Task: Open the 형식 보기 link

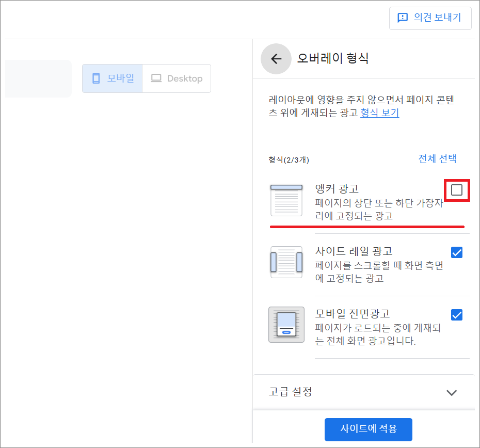Action: point(380,113)
